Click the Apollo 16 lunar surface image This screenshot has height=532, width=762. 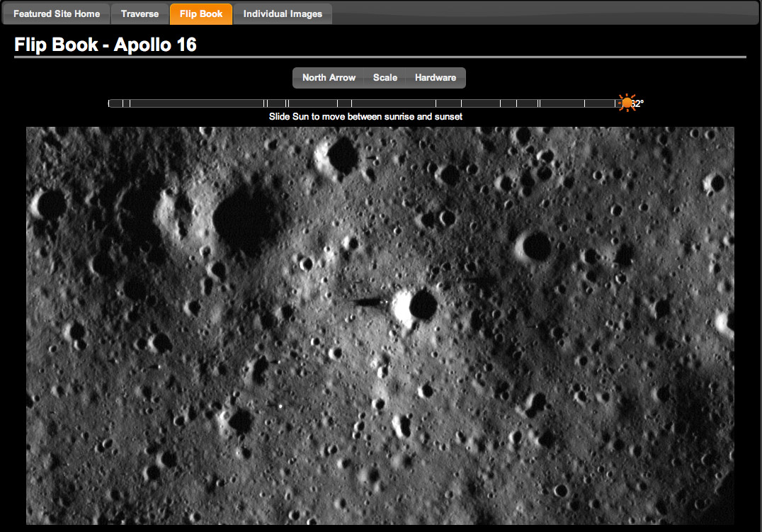pyautogui.click(x=380, y=326)
